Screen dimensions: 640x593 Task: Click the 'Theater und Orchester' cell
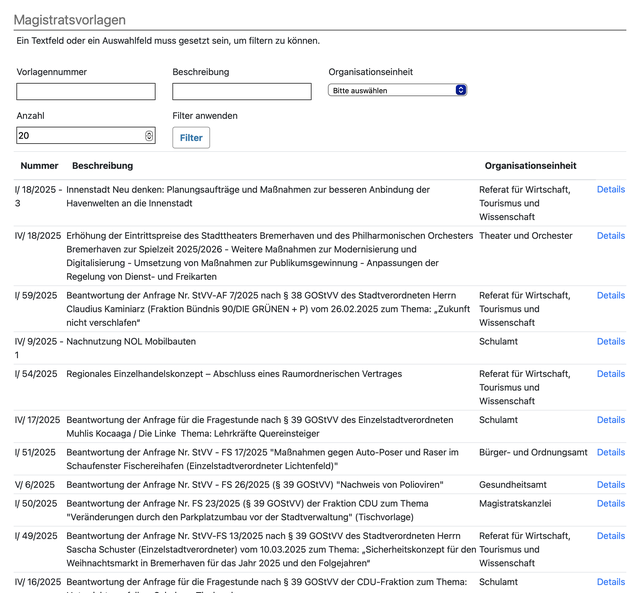point(526,235)
